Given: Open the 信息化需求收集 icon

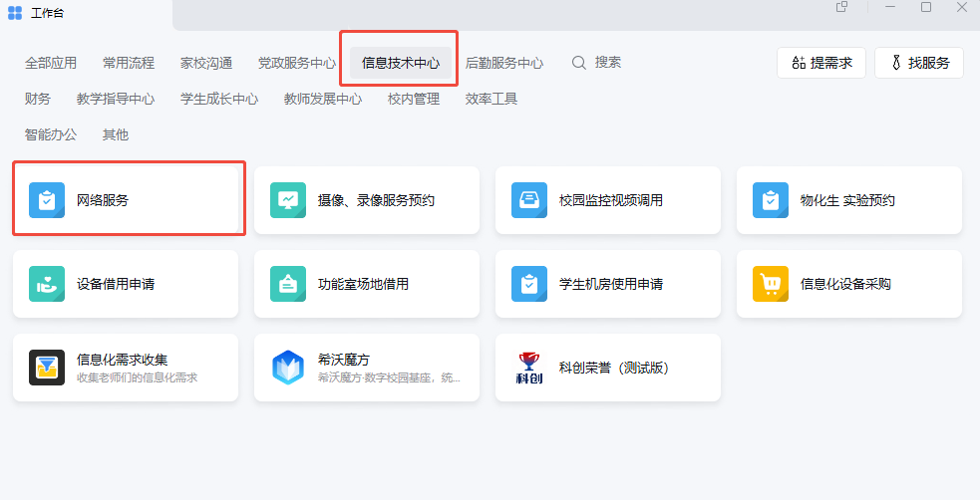Looking at the screenshot, I should point(47,368).
